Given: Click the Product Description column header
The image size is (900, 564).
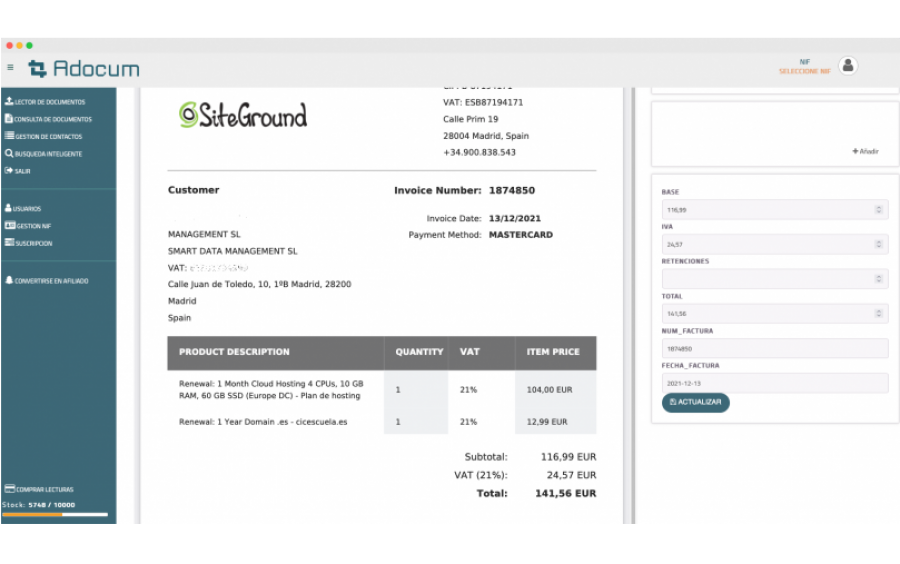Looking at the screenshot, I should point(234,352).
